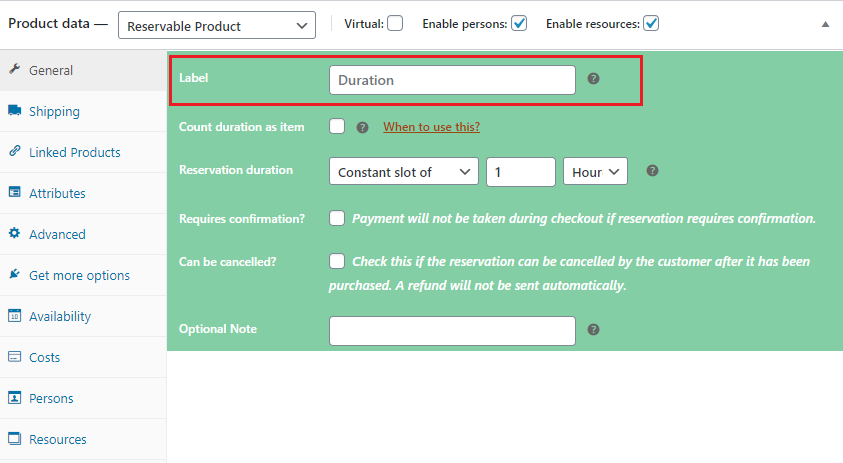
Task: Click the calendar icon for Availability
Action: [x=15, y=316]
